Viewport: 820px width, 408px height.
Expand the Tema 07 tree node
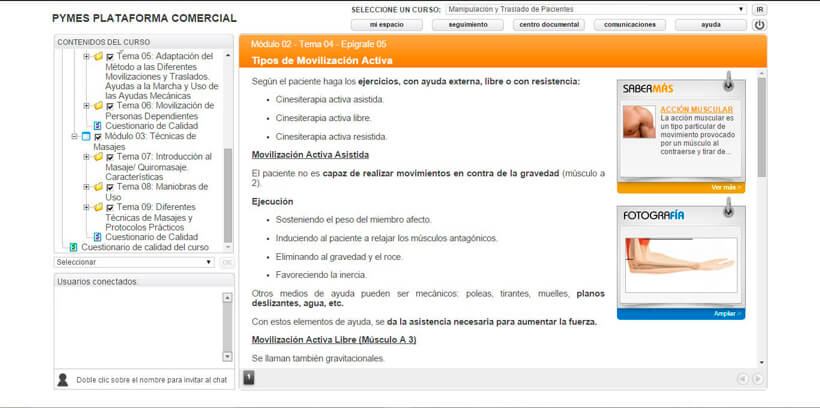[87, 156]
